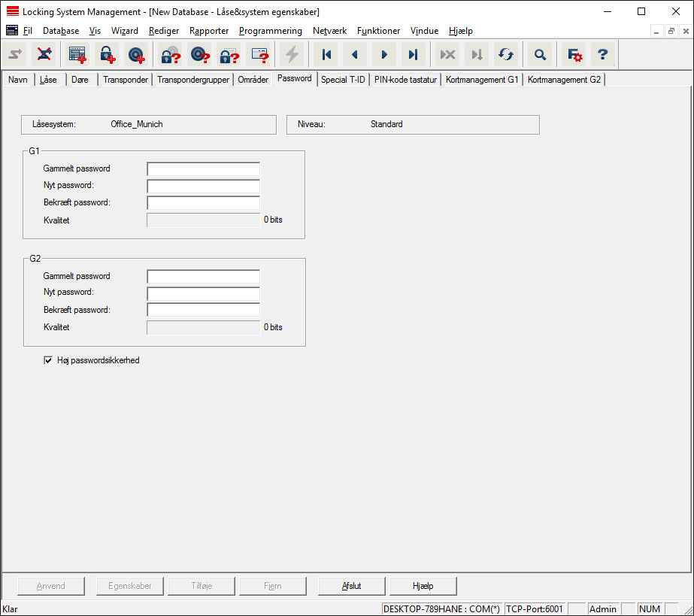Click the add new transponder icon
Viewport: 694px width, 616px height.
pos(136,54)
